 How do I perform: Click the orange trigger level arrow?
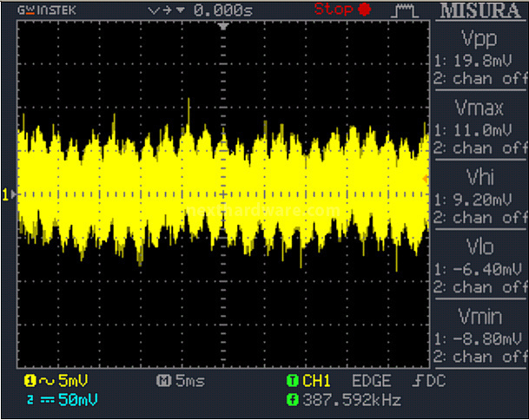(x=426, y=179)
